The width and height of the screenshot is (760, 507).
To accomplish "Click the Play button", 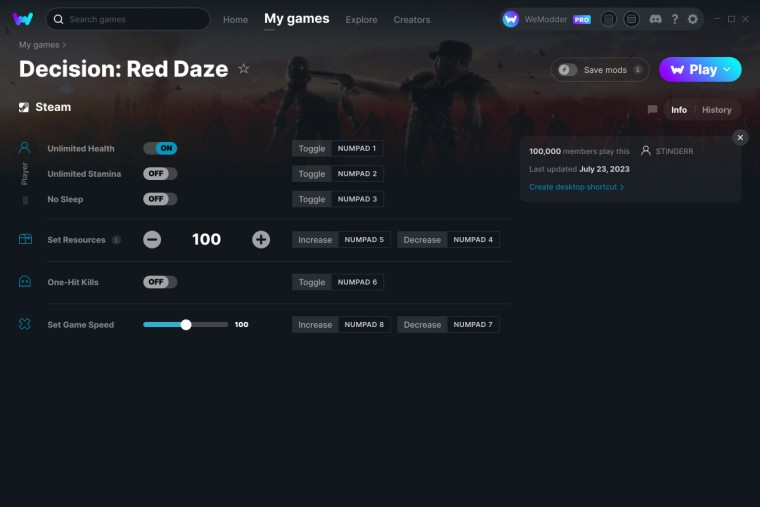I will click(700, 70).
